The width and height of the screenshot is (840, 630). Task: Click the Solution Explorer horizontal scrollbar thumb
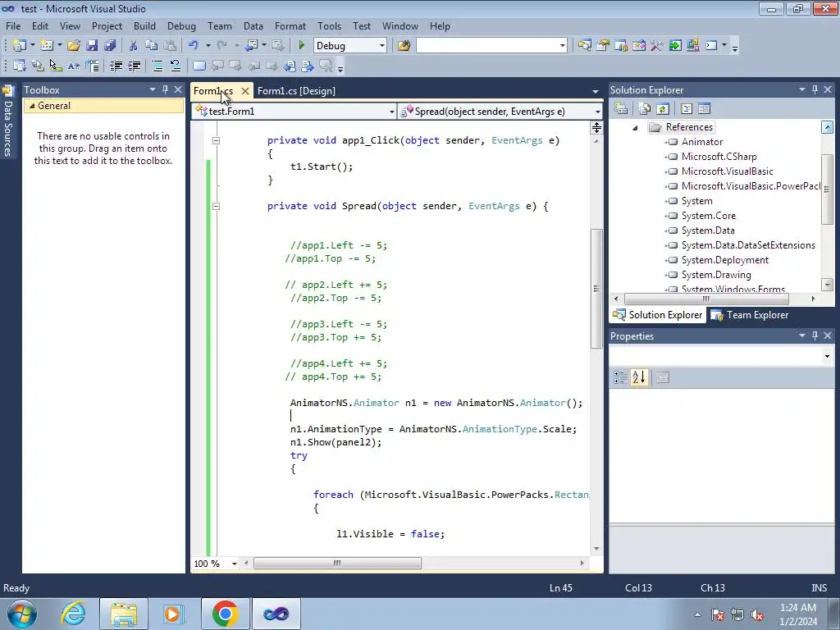point(706,299)
